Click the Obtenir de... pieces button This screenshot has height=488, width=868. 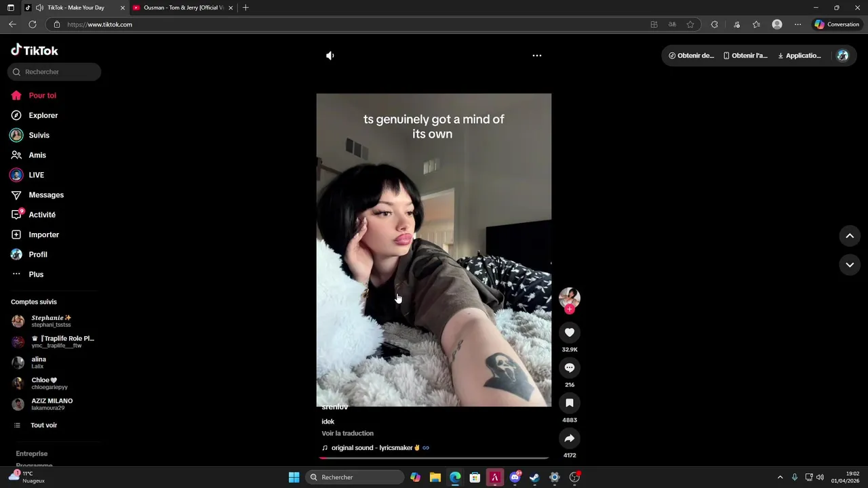(x=691, y=56)
